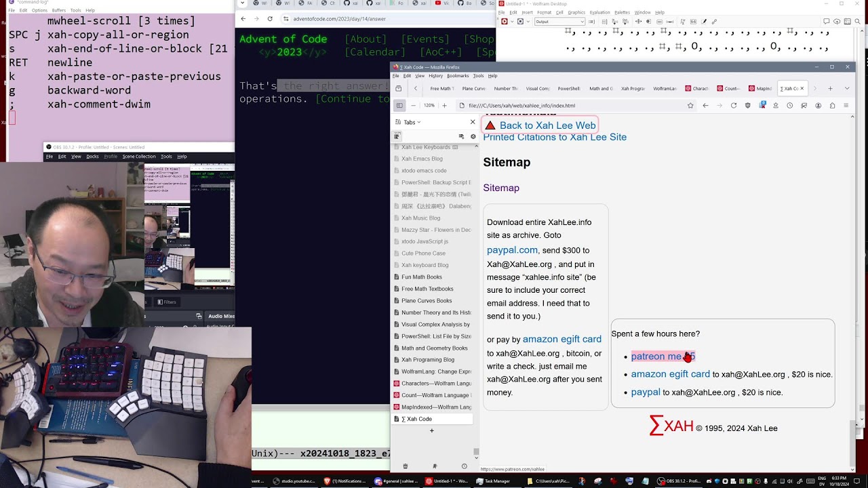Select Plane Curves Books sidebar tab

tap(432, 300)
